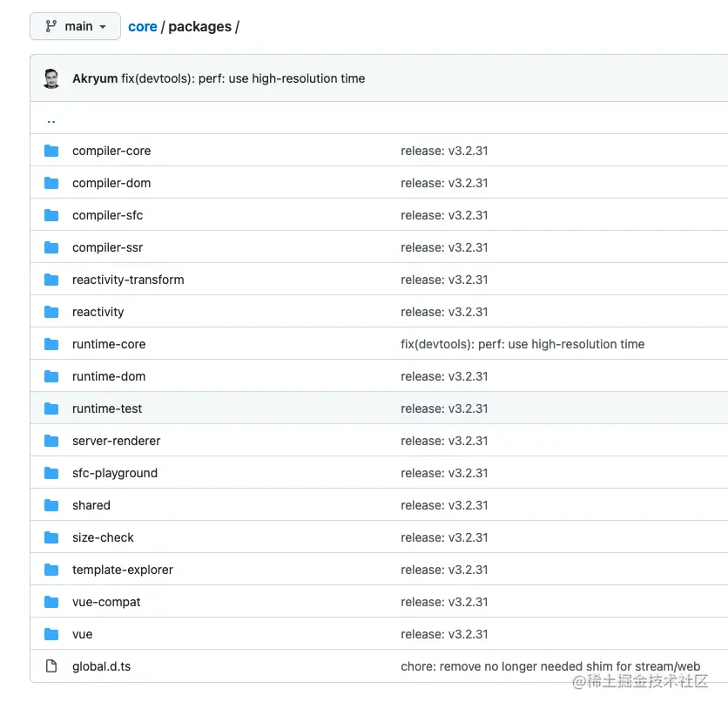Open compiler-core's release: v3.2.31 commit
Image resolution: width=728 pixels, height=709 pixels.
[x=444, y=151]
